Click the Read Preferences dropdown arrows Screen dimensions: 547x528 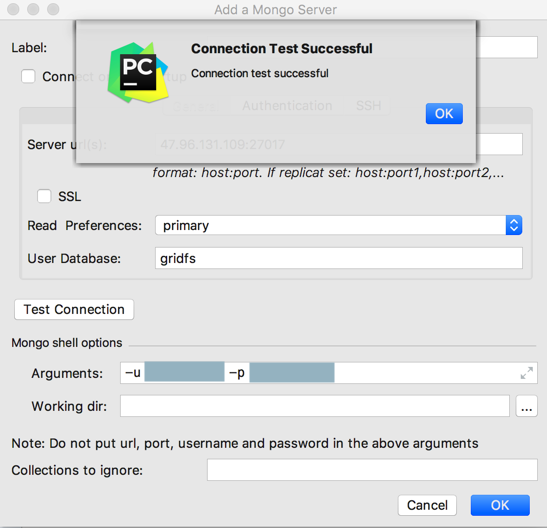coord(514,225)
